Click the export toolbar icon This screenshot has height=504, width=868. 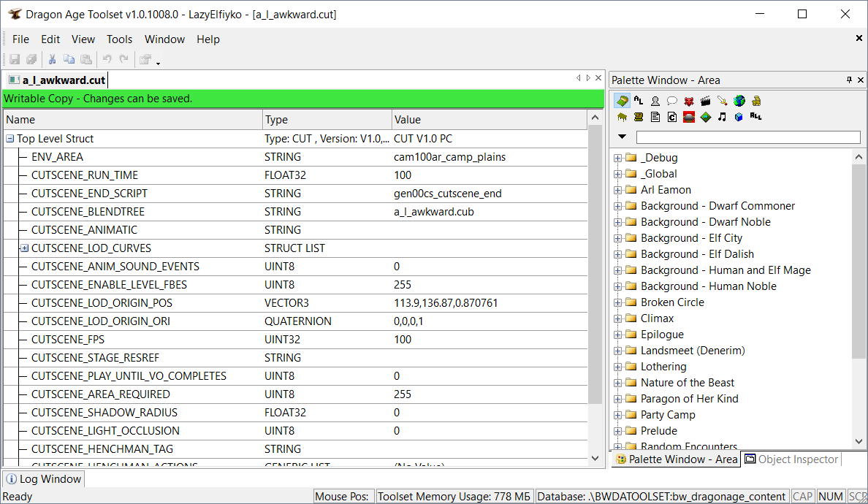click(x=145, y=59)
